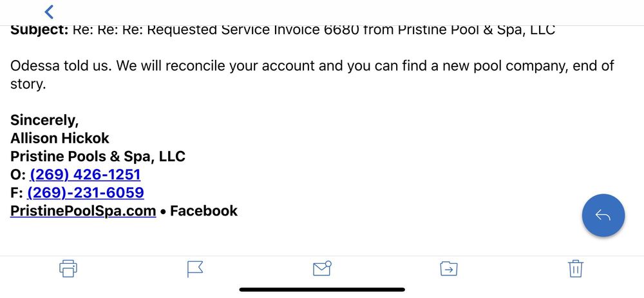644x298 pixels.
Task: Flag this message with the flag icon
Action: (x=194, y=268)
